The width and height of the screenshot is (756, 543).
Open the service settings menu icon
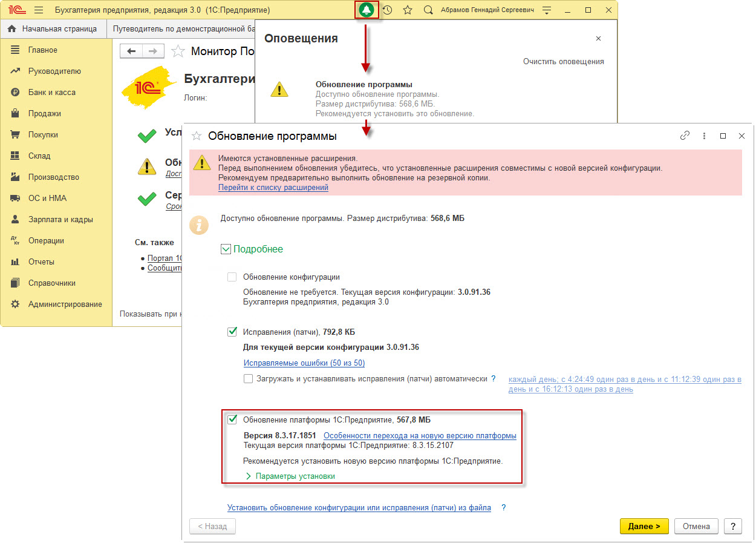click(x=547, y=10)
